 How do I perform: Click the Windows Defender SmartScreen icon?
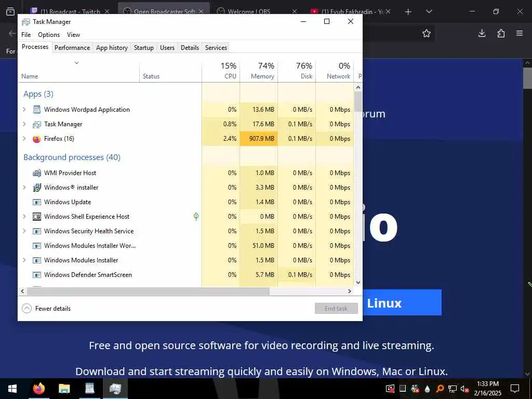pyautogui.click(x=37, y=275)
